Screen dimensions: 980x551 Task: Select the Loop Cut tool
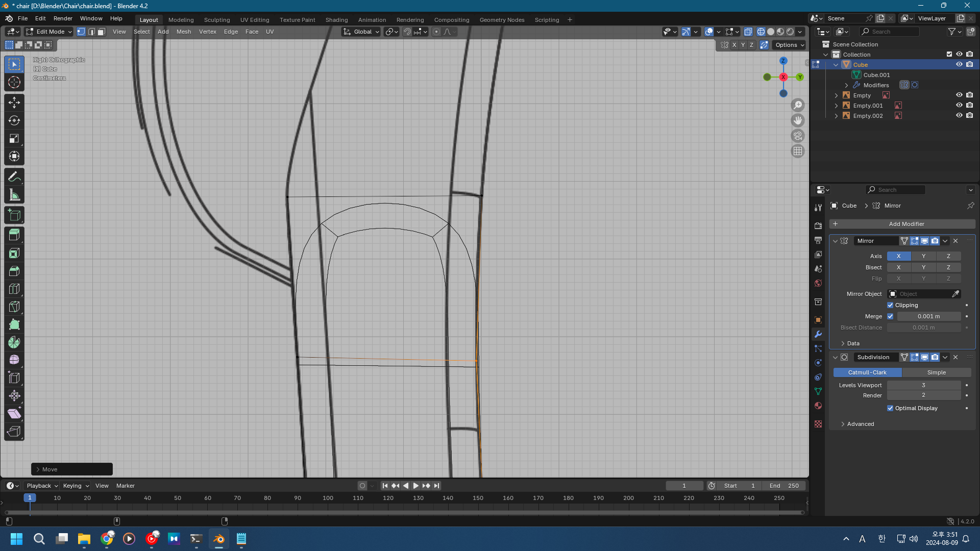14,289
